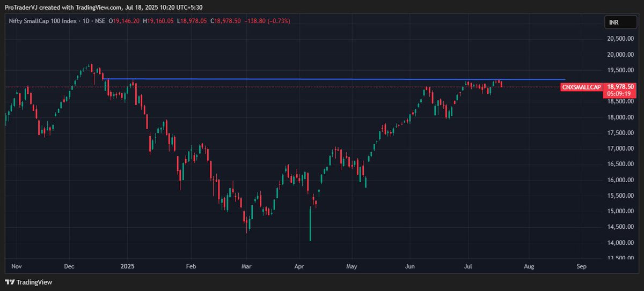Click the 2025 label on time axis
644x291 pixels.
(127, 266)
